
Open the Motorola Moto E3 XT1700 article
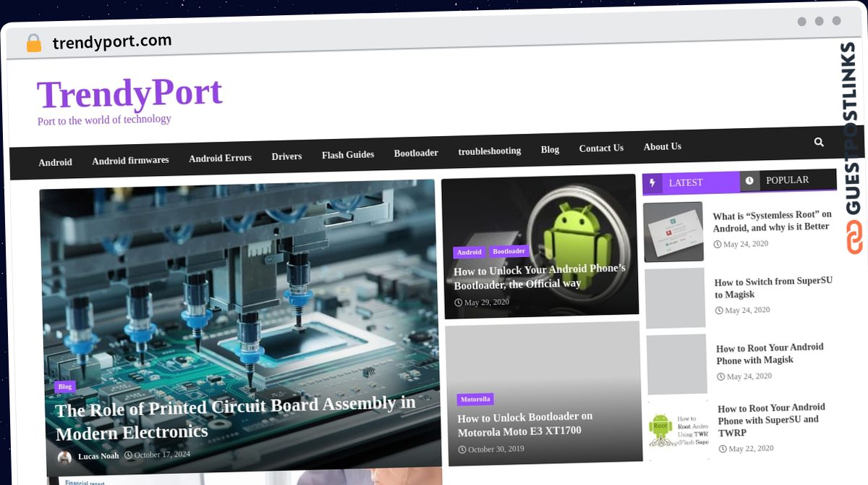coord(525,424)
